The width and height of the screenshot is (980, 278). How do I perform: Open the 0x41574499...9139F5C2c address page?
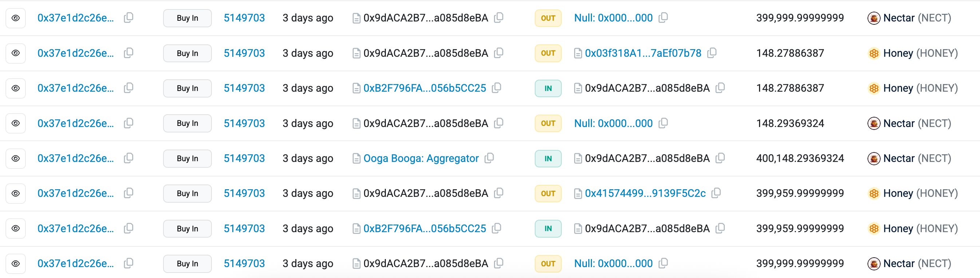click(645, 193)
